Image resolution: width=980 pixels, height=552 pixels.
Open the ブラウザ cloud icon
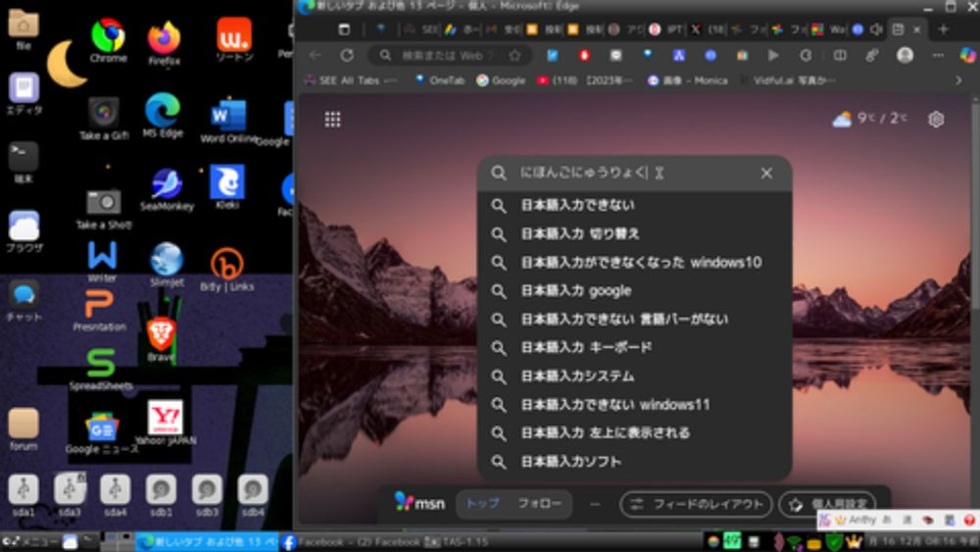(24, 231)
